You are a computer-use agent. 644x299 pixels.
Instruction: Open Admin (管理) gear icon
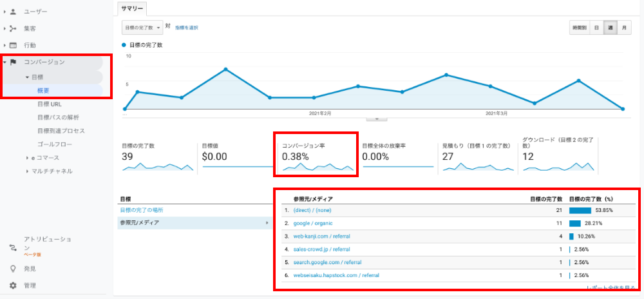13,285
